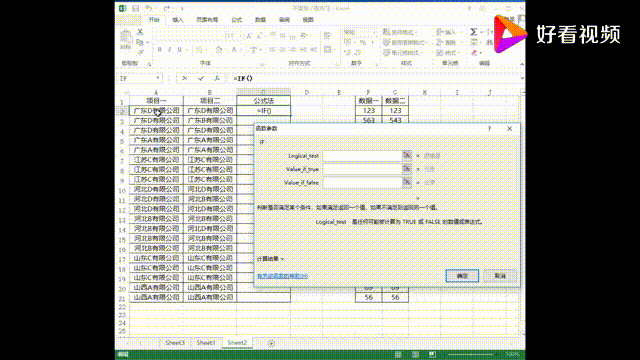Toggle Italic formatting
The height and width of the screenshot is (360, 640).
point(169,50)
